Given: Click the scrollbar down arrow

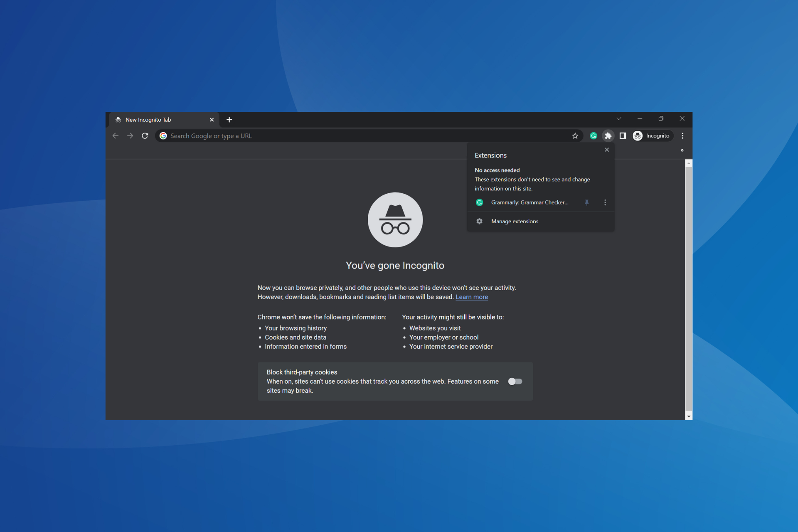Looking at the screenshot, I should (689, 416).
